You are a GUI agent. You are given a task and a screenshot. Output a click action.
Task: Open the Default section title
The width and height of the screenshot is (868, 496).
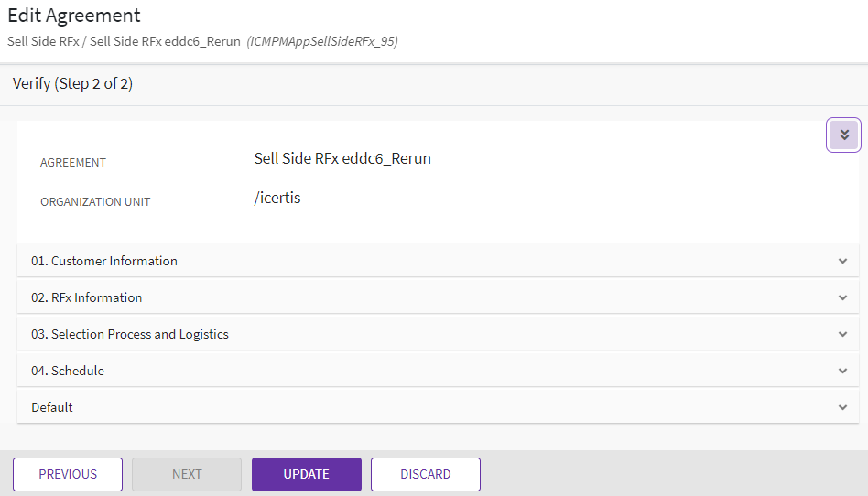point(52,407)
